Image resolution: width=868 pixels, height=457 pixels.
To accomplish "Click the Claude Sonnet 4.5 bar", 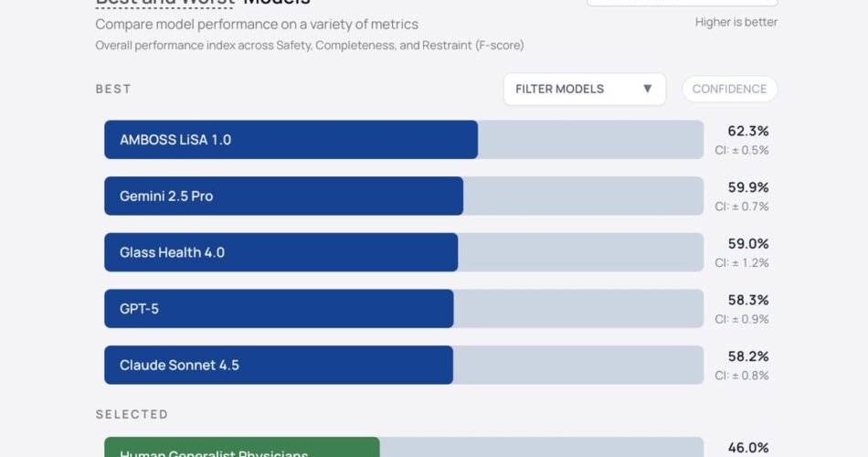I will coord(279,365).
